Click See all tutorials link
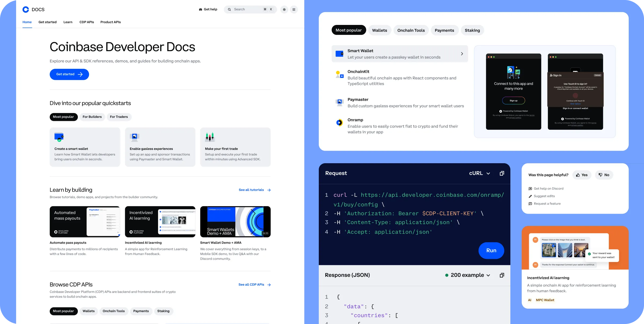This screenshot has width=644, height=324. point(251,190)
